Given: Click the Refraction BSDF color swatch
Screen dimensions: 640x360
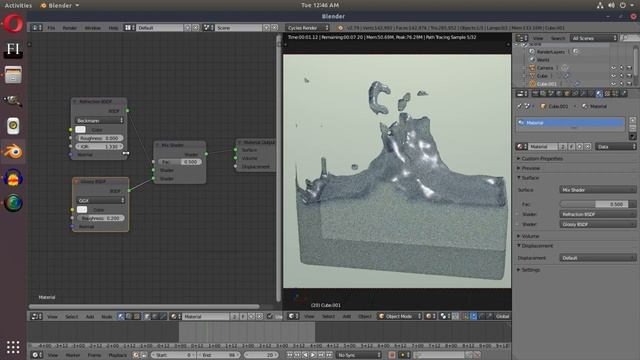Looking at the screenshot, I should (80, 129).
